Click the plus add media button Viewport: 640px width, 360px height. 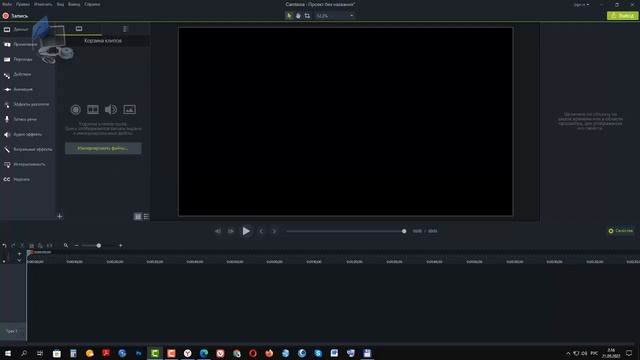pos(60,216)
